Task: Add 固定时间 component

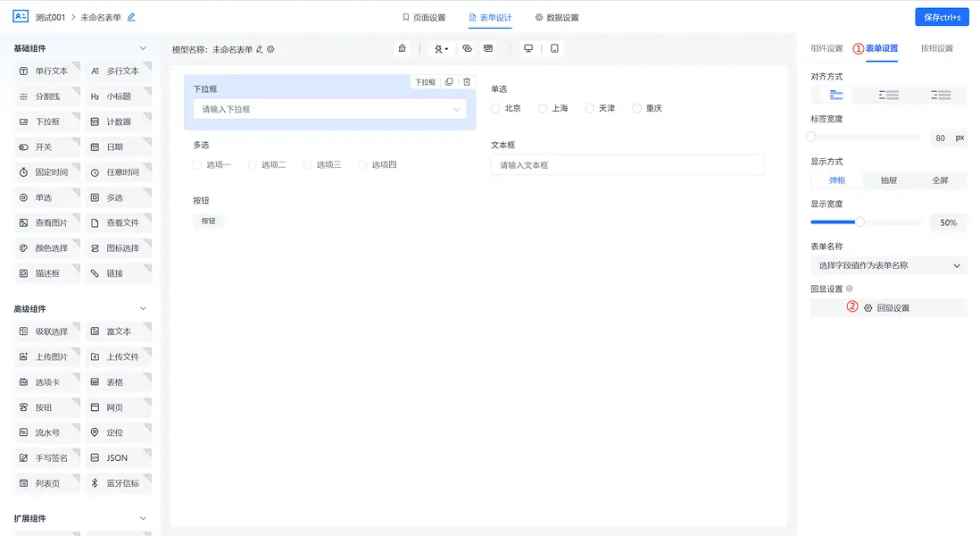Action: [x=47, y=172]
